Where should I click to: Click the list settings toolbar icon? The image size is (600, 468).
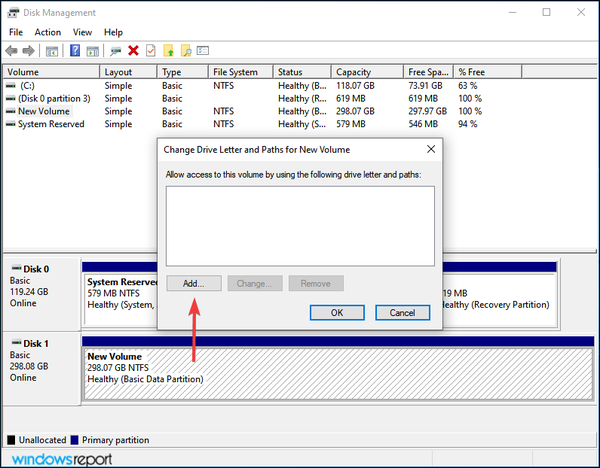coord(203,51)
